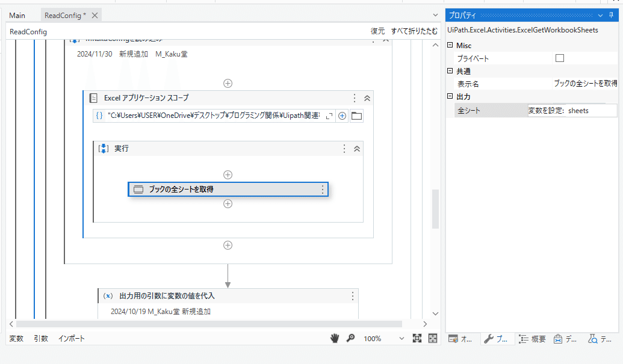
Task: Open the zoom percentage dropdown
Action: coord(401,339)
